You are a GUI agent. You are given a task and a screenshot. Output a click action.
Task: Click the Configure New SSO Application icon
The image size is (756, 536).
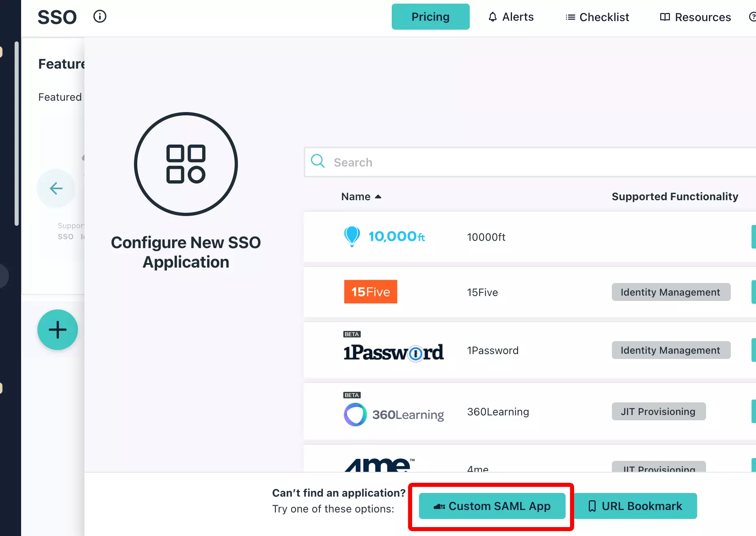[x=186, y=164]
